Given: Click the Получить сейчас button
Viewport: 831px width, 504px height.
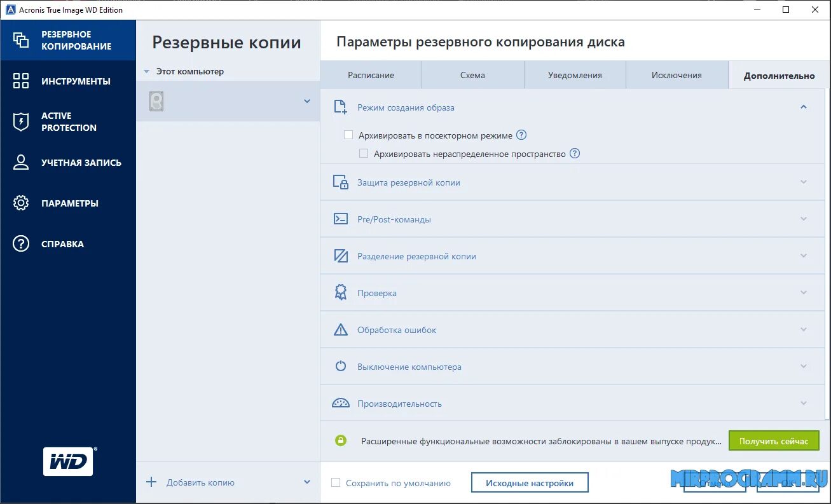Looking at the screenshot, I should coord(774,440).
